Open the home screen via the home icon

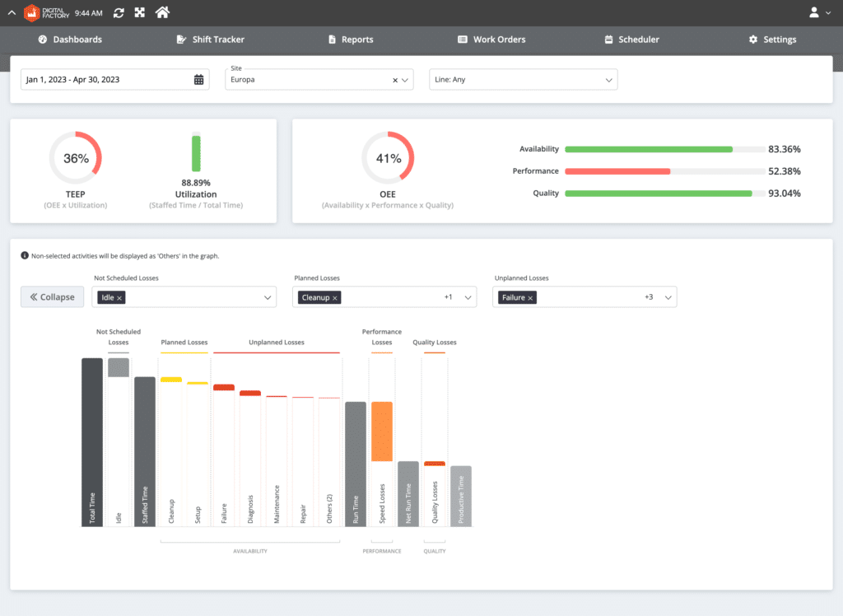(161, 12)
